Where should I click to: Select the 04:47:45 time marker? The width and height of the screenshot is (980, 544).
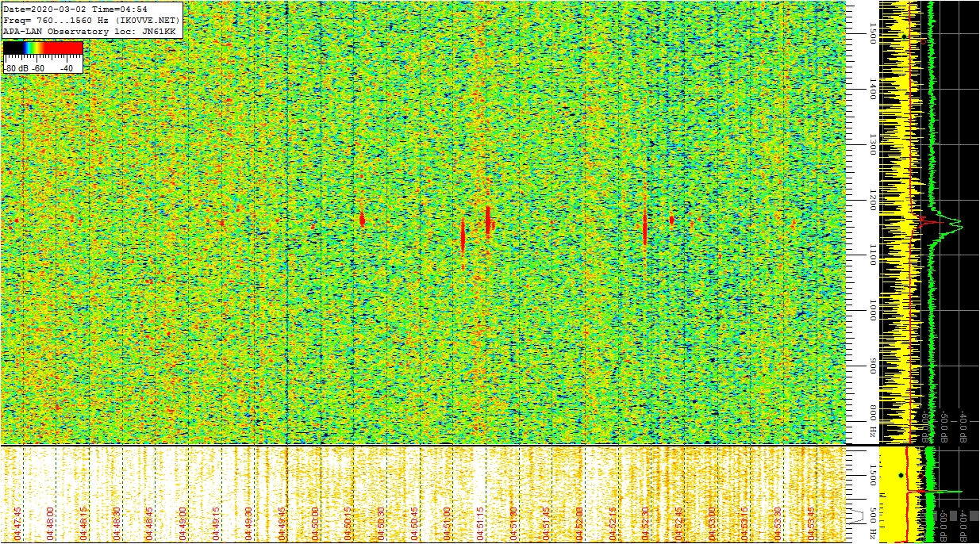click(17, 523)
